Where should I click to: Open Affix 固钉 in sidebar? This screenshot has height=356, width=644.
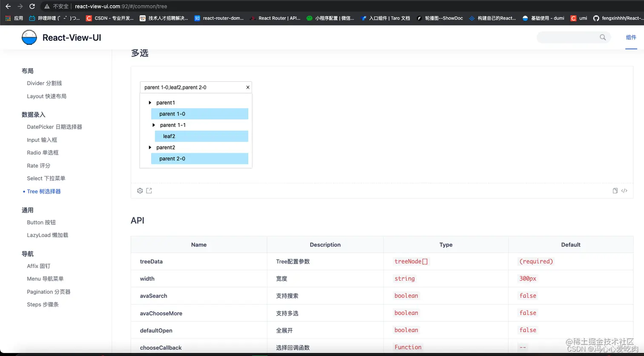pos(38,266)
